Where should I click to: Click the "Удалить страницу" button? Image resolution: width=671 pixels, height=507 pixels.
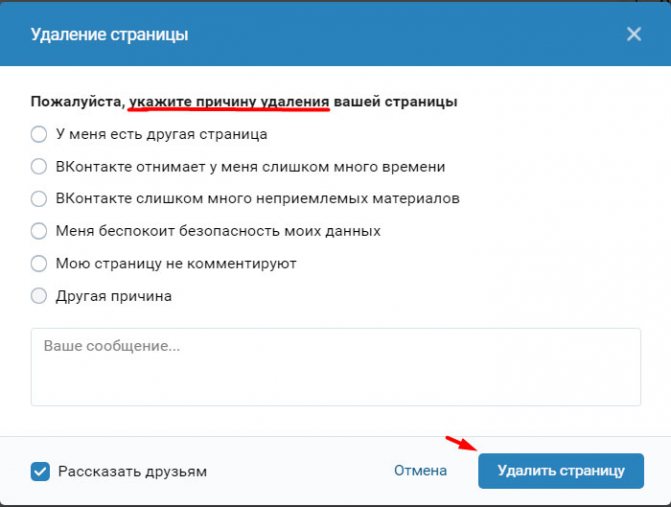pos(561,471)
